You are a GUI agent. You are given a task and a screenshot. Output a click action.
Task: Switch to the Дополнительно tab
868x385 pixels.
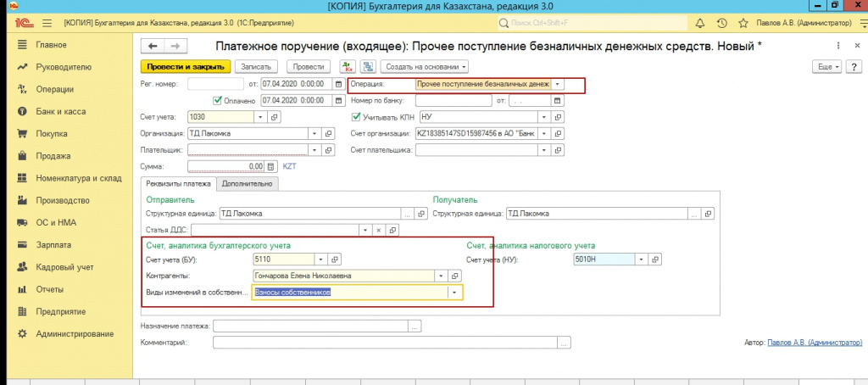click(247, 183)
